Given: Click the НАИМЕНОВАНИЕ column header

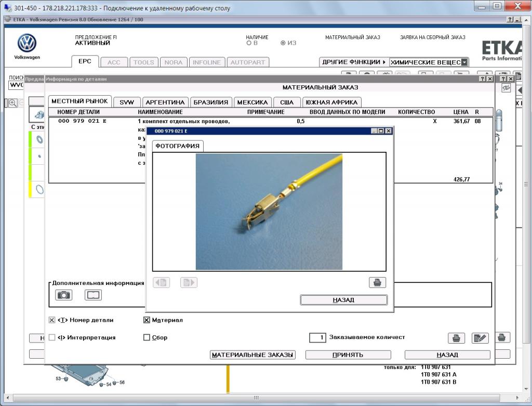Looking at the screenshot, I should 160,112.
